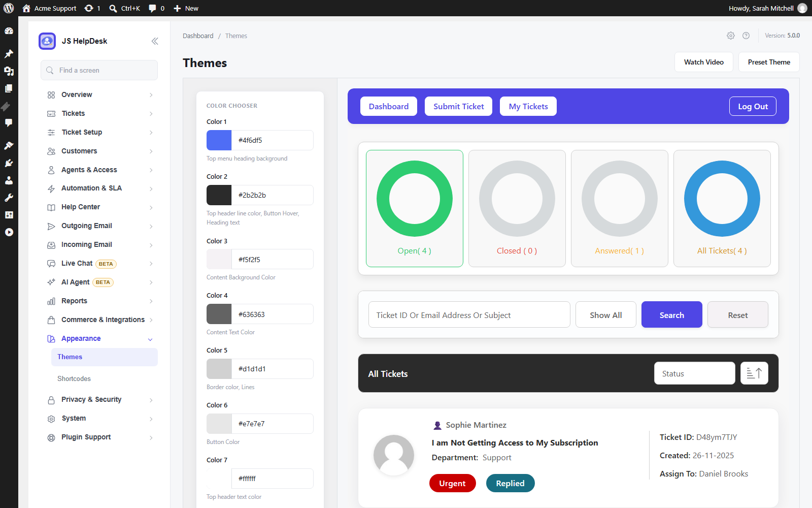The width and height of the screenshot is (812, 508).
Task: Expand the Customers menu section
Action: pyautogui.click(x=100, y=151)
